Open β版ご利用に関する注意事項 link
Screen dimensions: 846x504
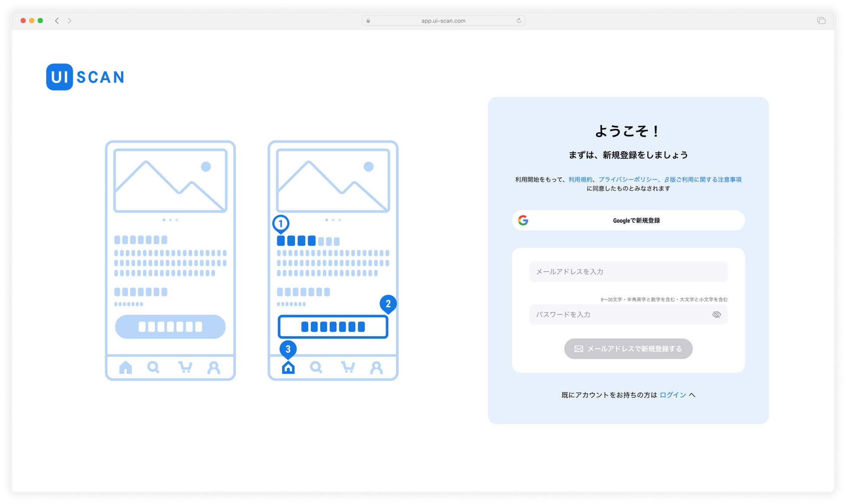[703, 180]
